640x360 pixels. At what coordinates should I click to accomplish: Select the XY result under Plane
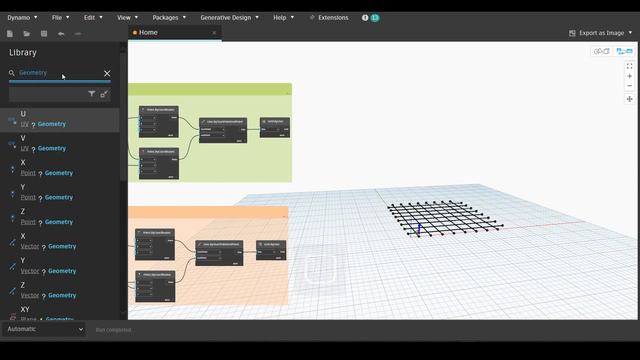60,312
